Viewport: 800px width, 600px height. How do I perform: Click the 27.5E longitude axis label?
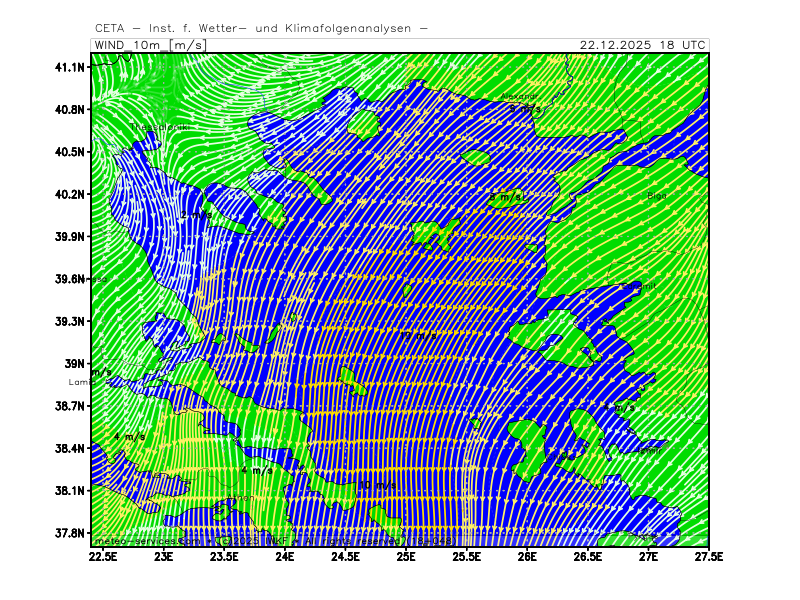[709, 554]
